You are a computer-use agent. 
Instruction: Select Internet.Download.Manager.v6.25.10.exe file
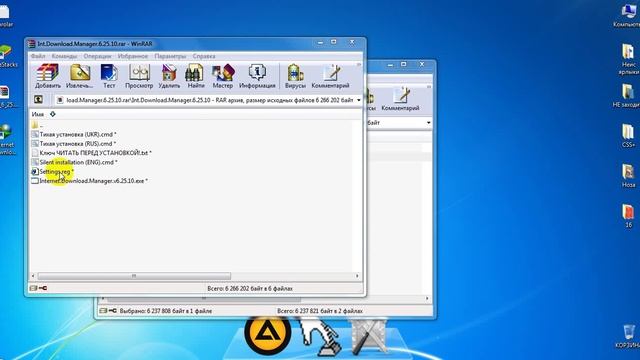[x=89, y=180]
